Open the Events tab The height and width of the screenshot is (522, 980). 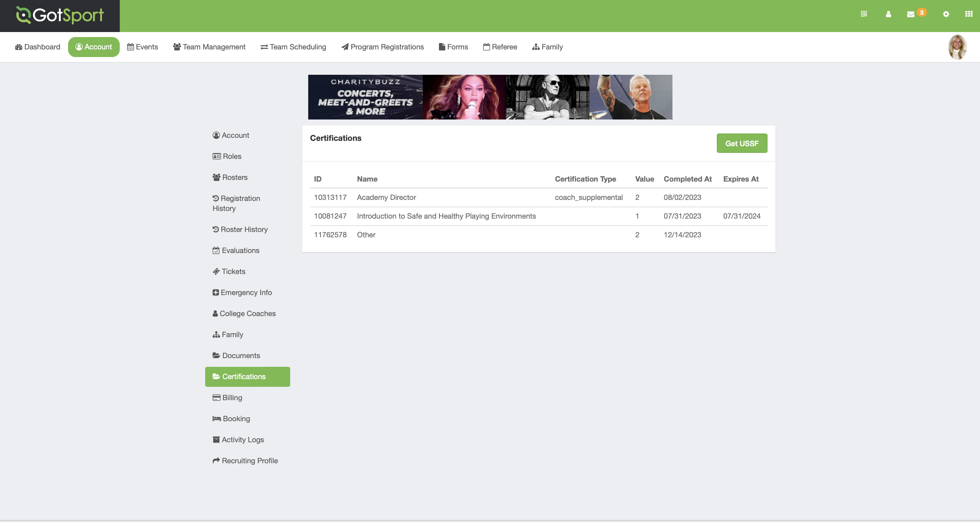click(142, 47)
